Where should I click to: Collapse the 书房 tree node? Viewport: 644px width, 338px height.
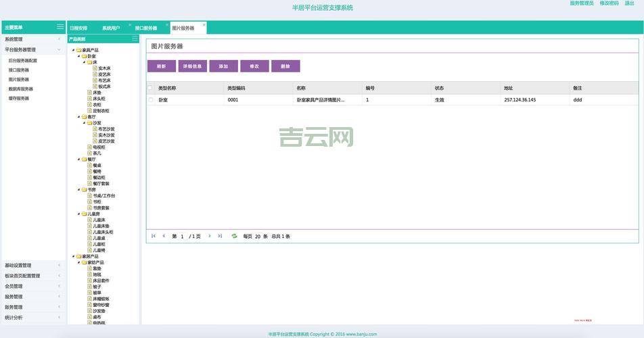(x=79, y=189)
